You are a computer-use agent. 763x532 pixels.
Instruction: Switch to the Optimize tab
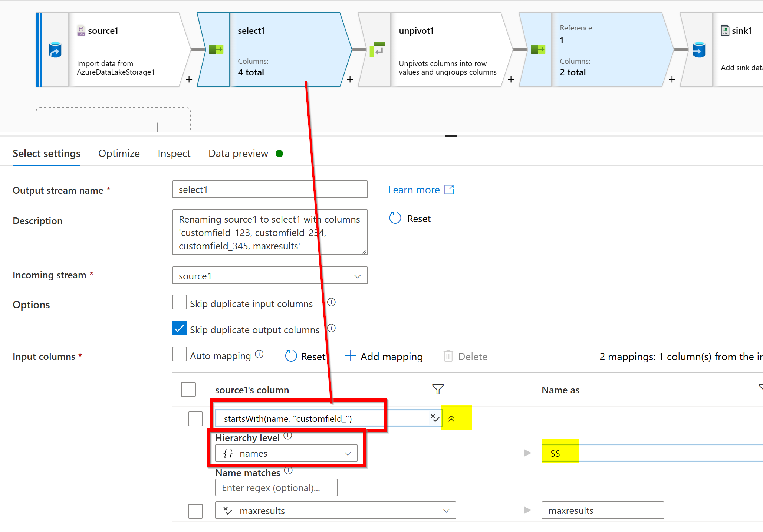coord(119,154)
